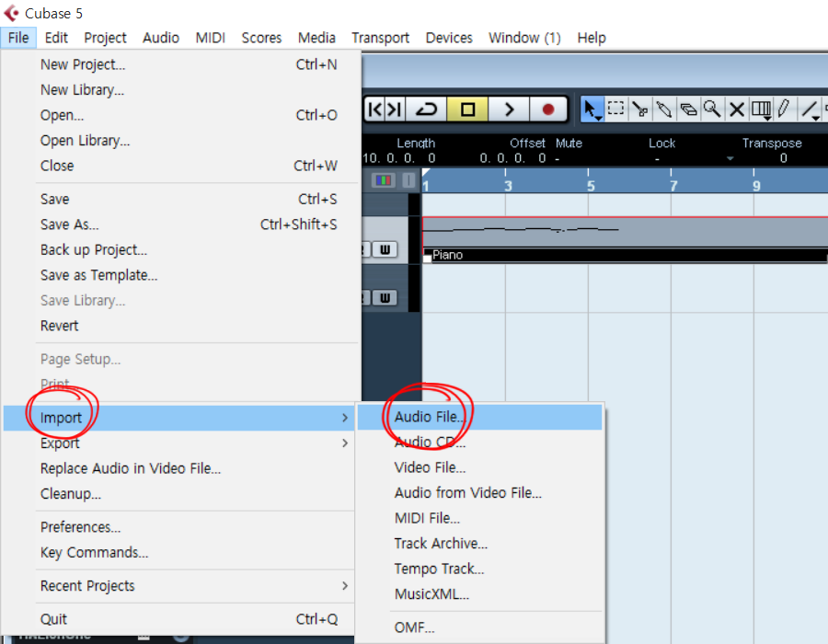The height and width of the screenshot is (644, 828).
Task: Select the Time Warp tool
Action: (761, 109)
